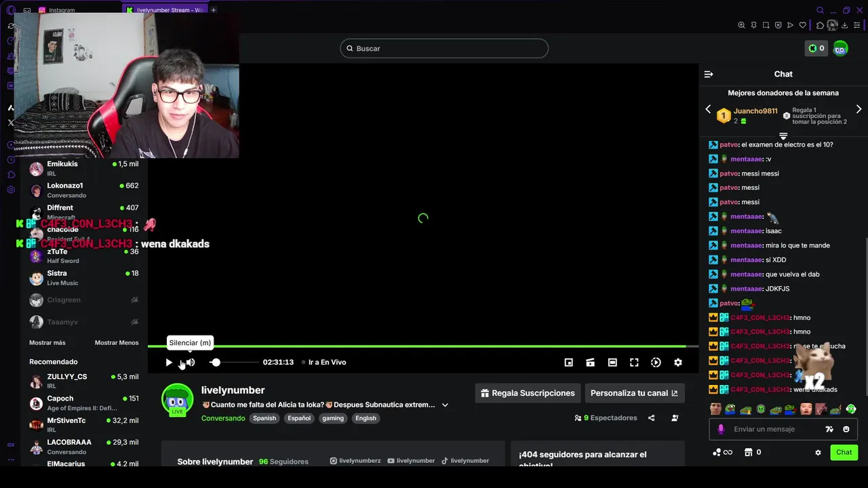Open the playback speed/clip icon in the player
Image resolution: width=868 pixels, height=488 pixels.
(x=656, y=363)
